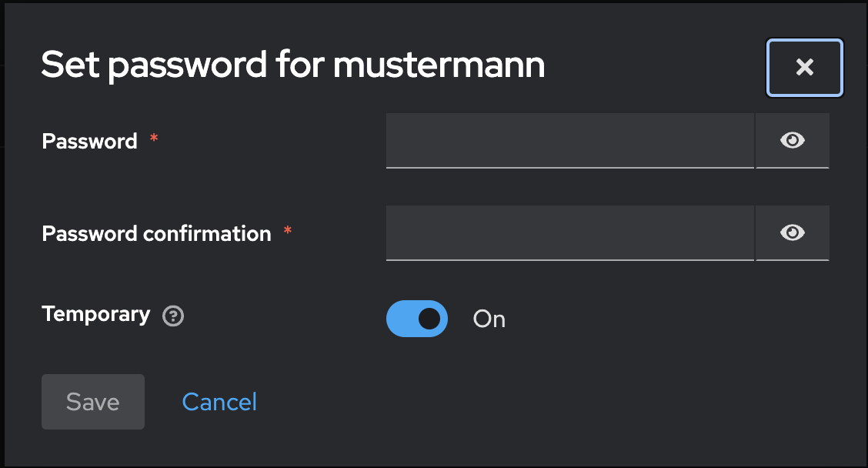Image resolution: width=868 pixels, height=468 pixels.
Task: Close the Set password dialog
Action: [x=805, y=68]
